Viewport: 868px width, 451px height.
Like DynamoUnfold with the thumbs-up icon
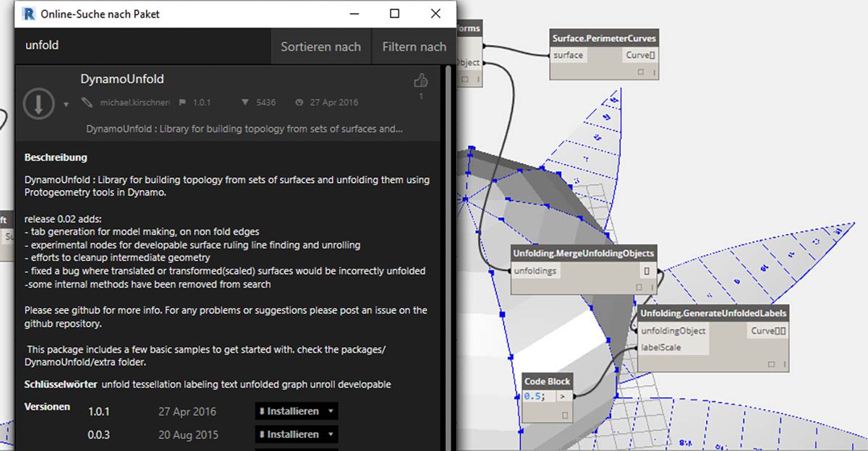coord(420,80)
